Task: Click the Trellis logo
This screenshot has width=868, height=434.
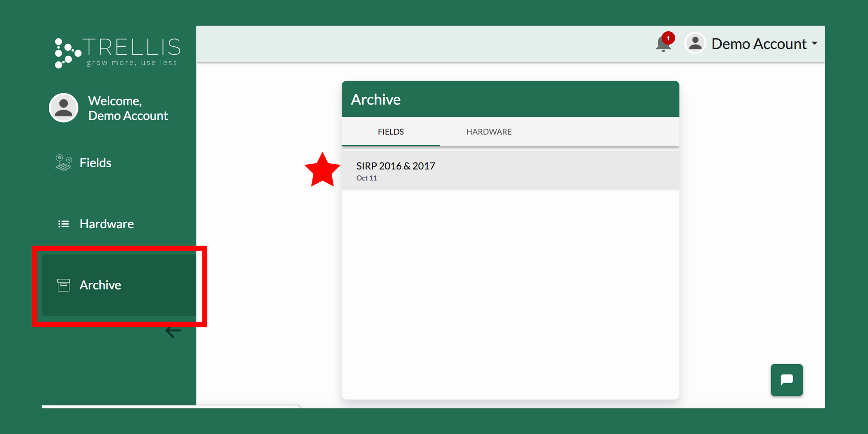Action: point(118,52)
